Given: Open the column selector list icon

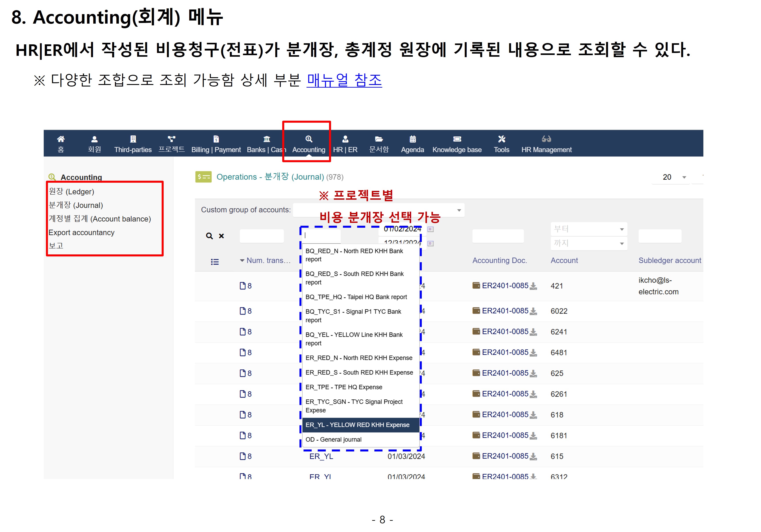Looking at the screenshot, I should 214,262.
